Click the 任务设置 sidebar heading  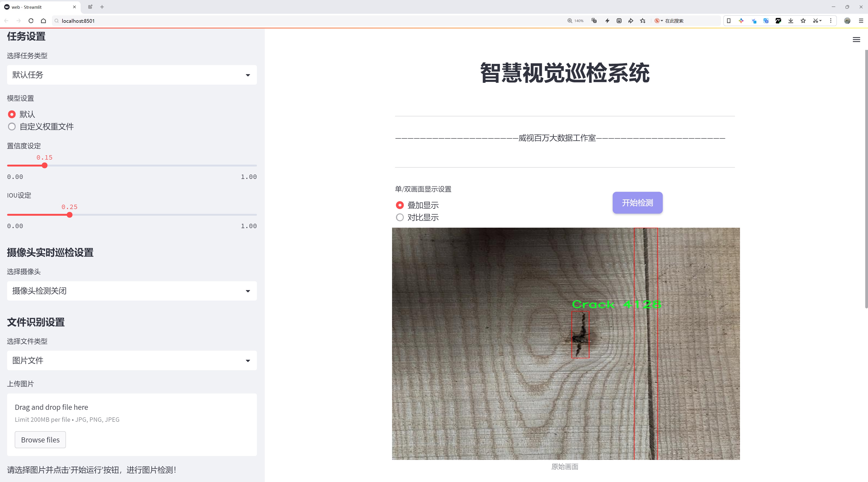pyautogui.click(x=26, y=36)
